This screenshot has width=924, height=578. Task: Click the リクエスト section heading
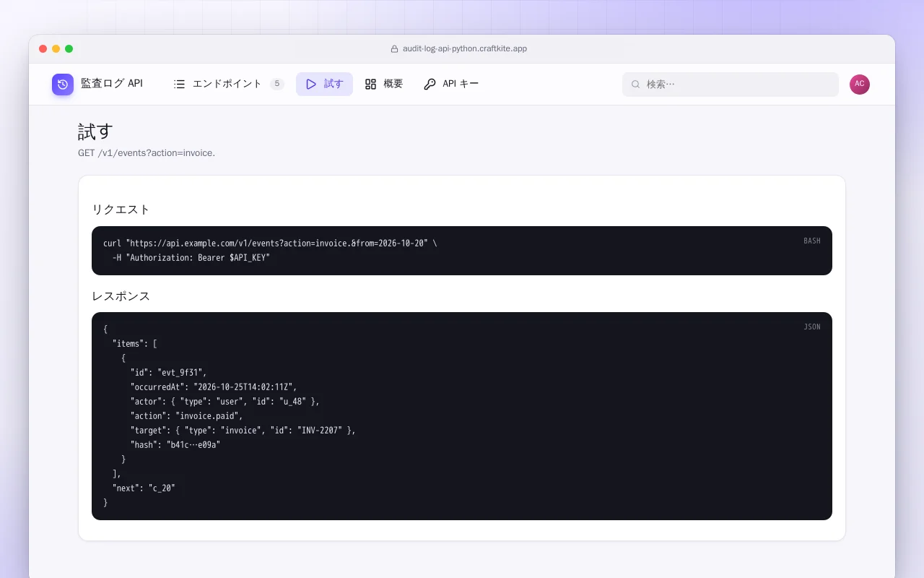coord(121,210)
